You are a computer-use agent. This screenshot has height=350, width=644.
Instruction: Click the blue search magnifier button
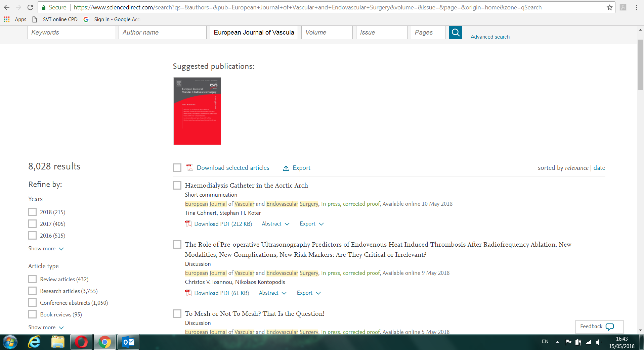pyautogui.click(x=455, y=33)
